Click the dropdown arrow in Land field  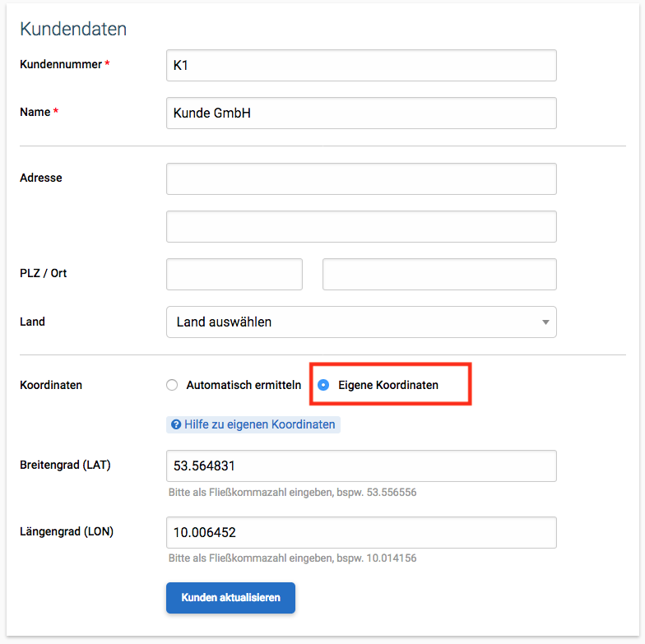(x=545, y=322)
